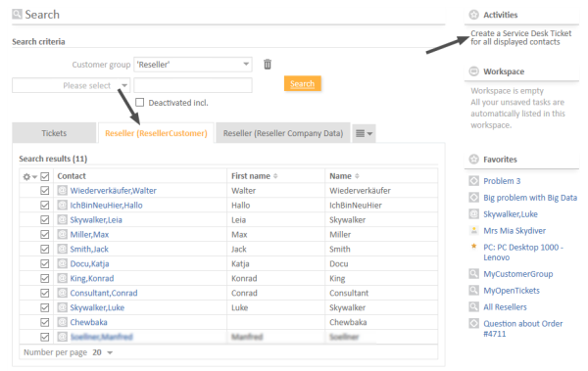Click the star icon for PC Desktop 1000
This screenshot has height=371, width=588.
(x=473, y=247)
